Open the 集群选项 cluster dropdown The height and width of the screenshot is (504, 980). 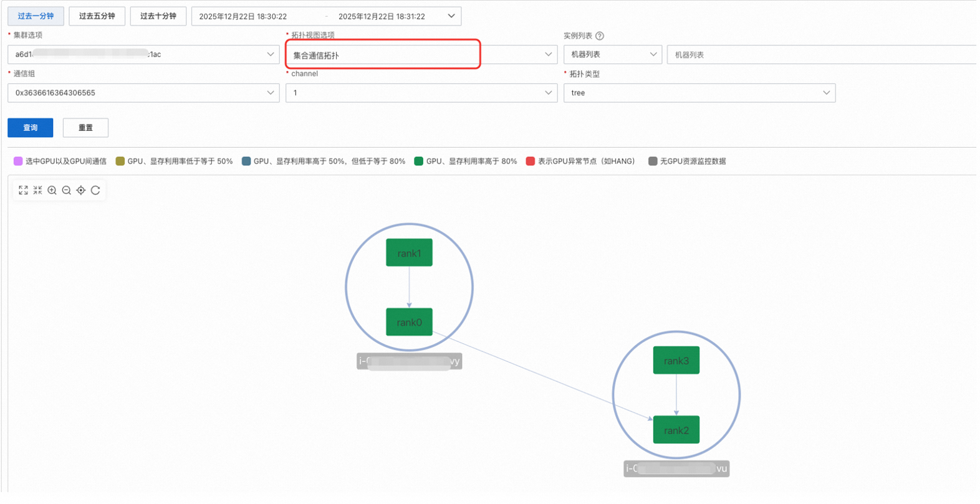tap(143, 54)
